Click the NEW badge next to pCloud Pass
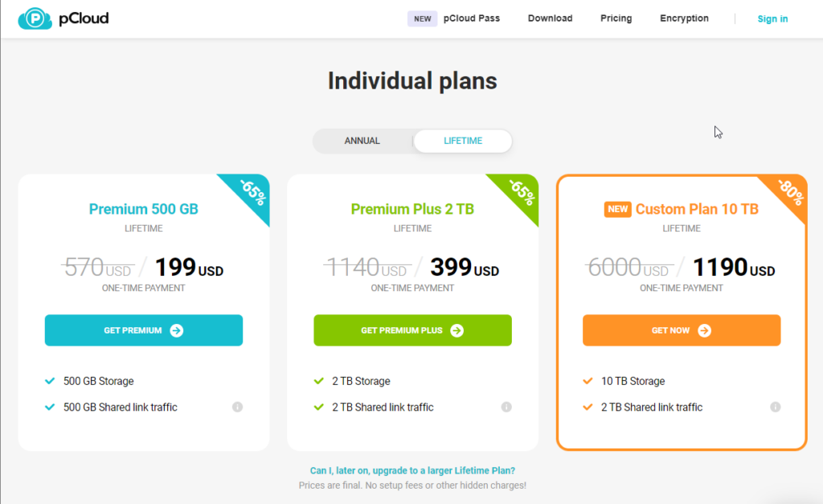The image size is (823, 504). 422,18
